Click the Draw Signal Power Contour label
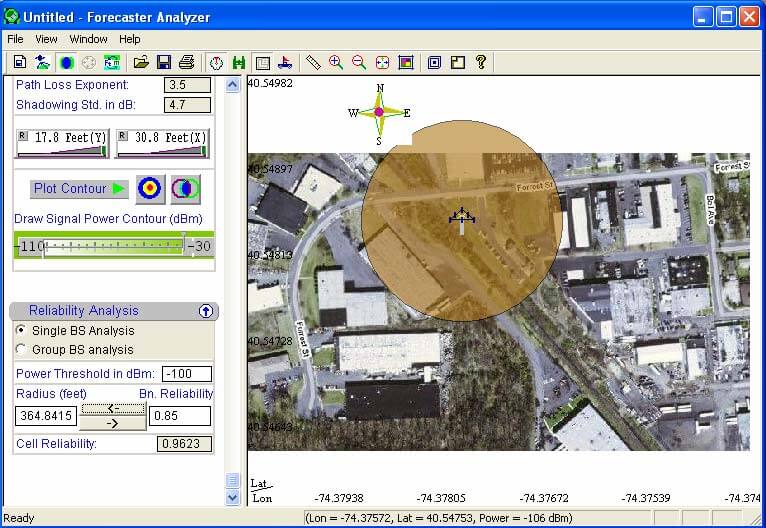 click(108, 219)
